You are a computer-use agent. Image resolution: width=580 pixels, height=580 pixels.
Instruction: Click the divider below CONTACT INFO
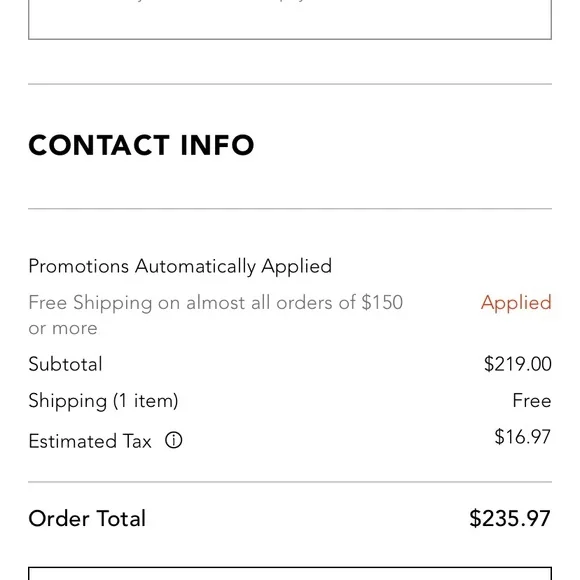tap(290, 209)
